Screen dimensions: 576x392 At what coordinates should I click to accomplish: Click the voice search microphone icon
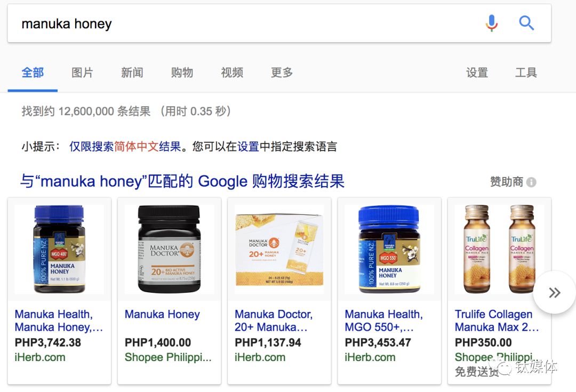pyautogui.click(x=491, y=23)
